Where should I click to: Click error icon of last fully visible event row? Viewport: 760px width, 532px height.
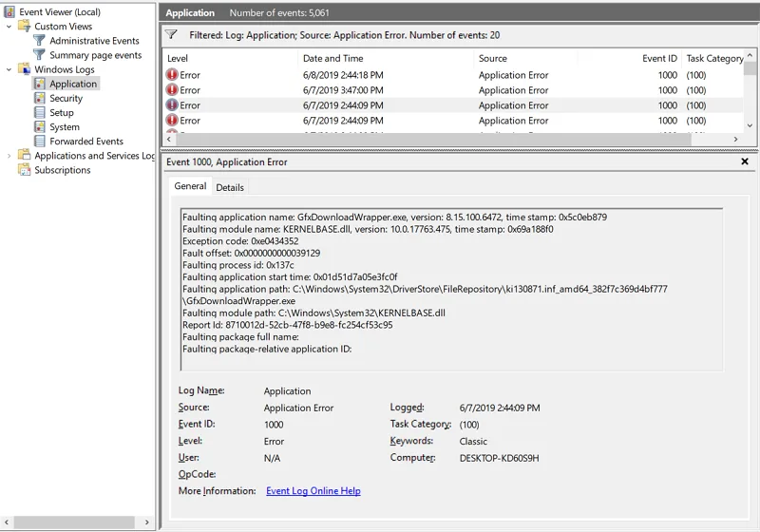click(172, 120)
